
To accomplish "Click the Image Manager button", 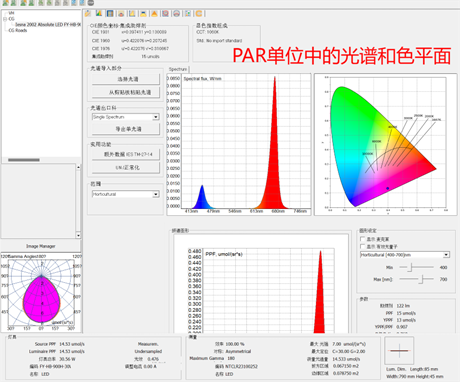I will tap(41, 246).
